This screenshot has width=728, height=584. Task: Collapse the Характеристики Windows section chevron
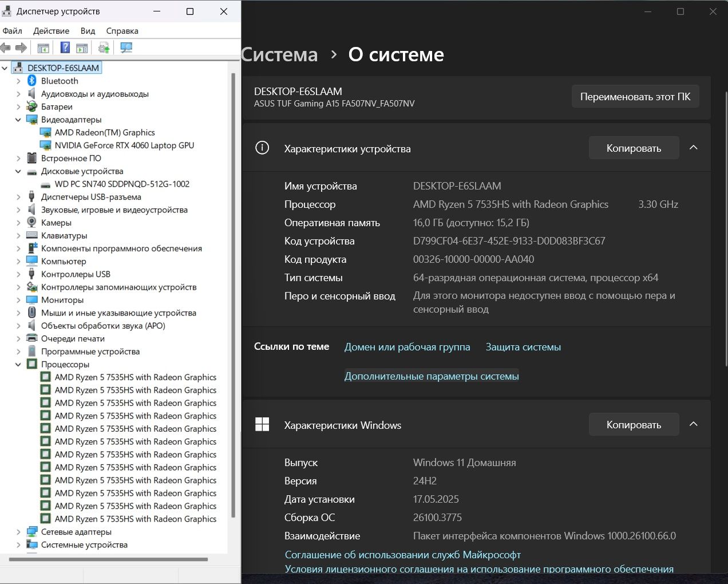694,424
